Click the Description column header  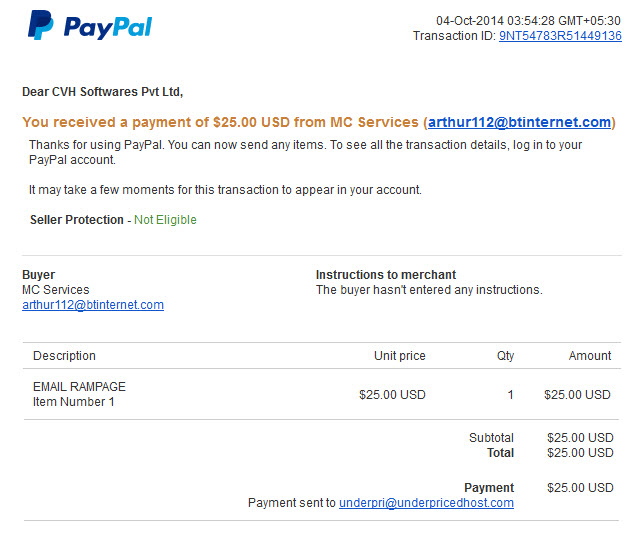point(64,356)
